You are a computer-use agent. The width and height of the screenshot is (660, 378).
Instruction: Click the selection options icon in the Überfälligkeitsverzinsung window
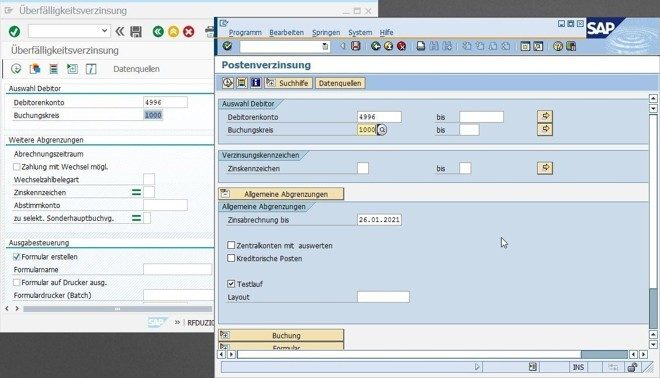coord(53,69)
